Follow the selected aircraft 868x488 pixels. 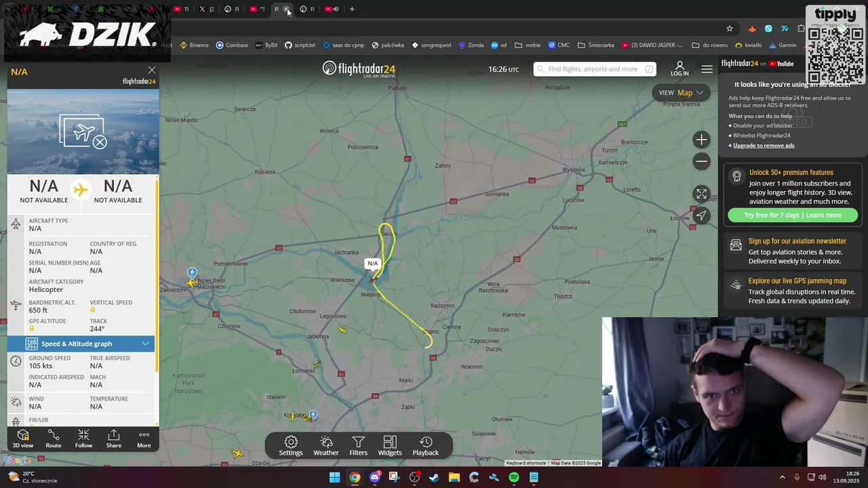(83, 439)
